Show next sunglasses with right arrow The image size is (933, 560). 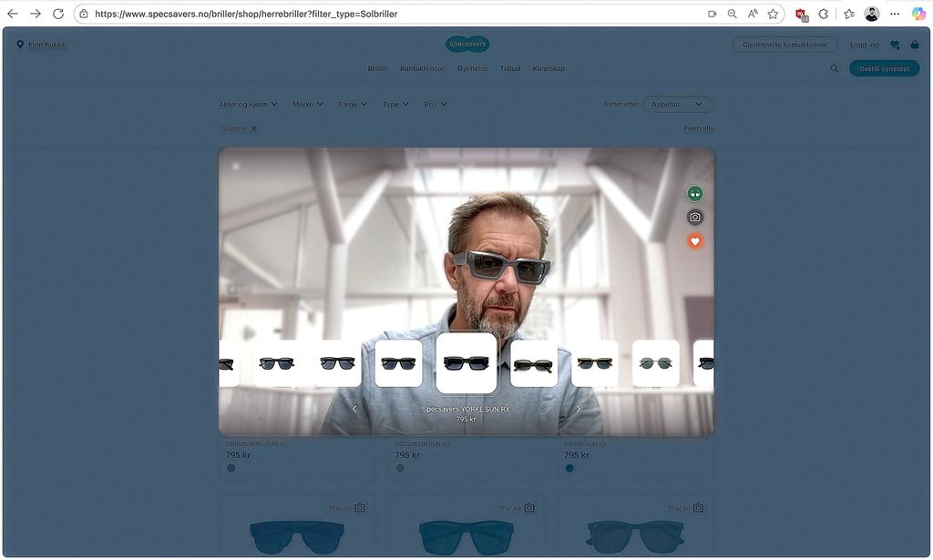(x=578, y=410)
